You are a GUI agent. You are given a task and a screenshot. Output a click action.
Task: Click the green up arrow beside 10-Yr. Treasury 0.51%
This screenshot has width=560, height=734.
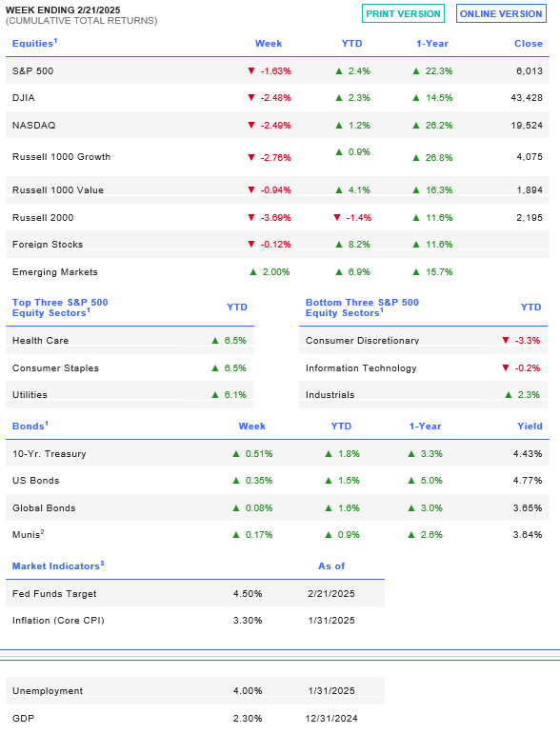[236, 453]
